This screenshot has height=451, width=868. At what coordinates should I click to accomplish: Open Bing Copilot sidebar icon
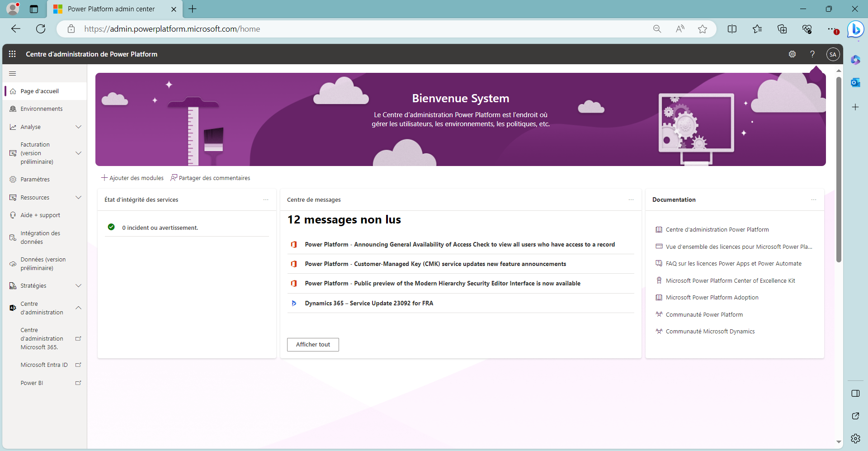[x=855, y=29]
